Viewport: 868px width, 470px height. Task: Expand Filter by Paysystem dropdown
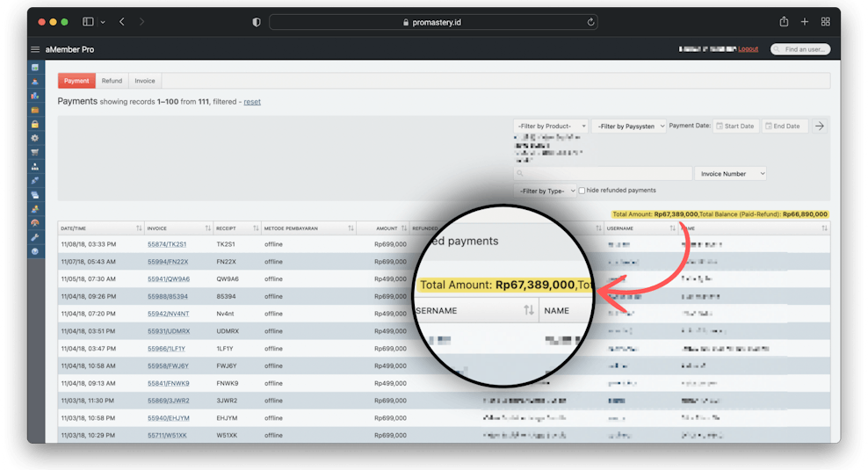tap(628, 127)
